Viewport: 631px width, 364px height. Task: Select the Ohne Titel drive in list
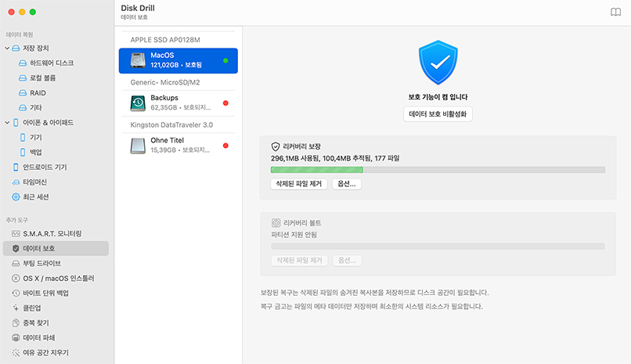[x=178, y=145]
